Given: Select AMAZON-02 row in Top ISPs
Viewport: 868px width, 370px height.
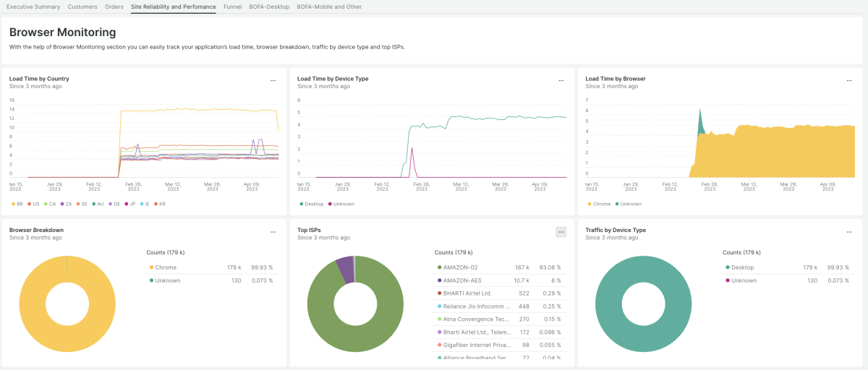Looking at the screenshot, I should (460, 267).
